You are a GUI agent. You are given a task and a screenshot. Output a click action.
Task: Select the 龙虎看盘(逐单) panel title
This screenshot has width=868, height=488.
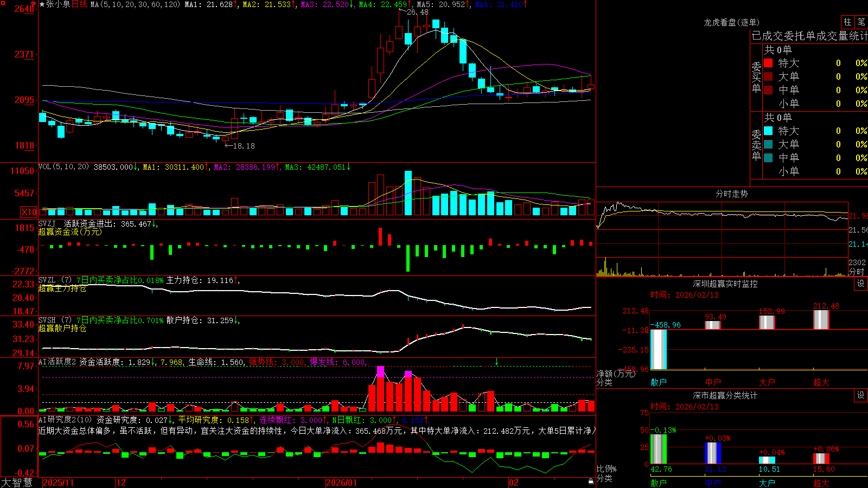tap(731, 22)
